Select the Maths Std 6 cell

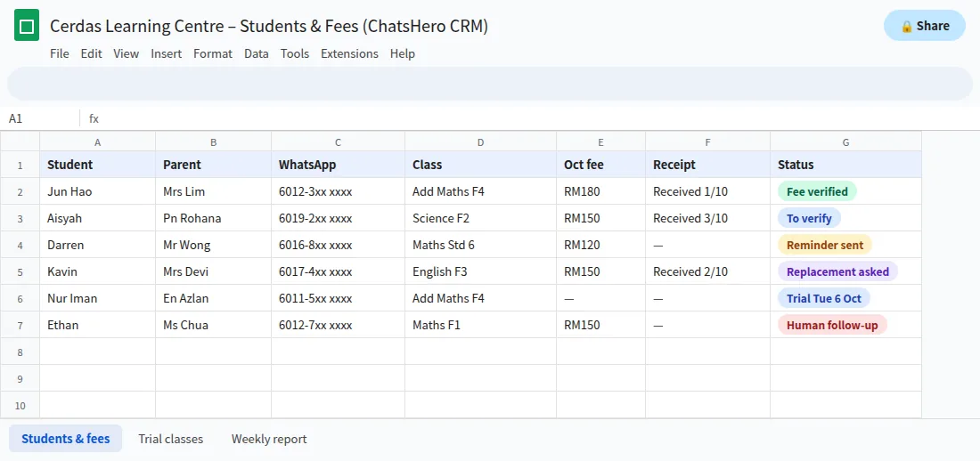[480, 245]
